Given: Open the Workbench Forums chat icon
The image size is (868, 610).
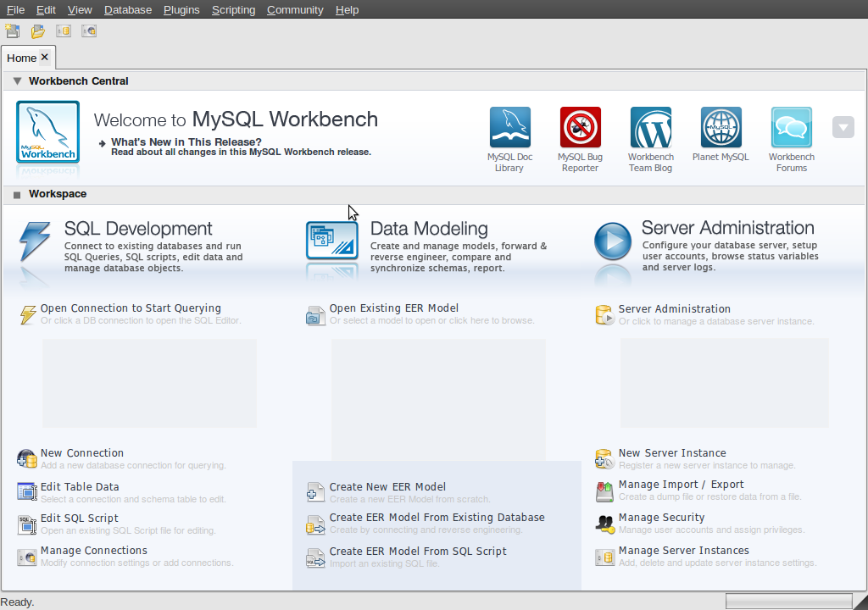Looking at the screenshot, I should pyautogui.click(x=792, y=127).
